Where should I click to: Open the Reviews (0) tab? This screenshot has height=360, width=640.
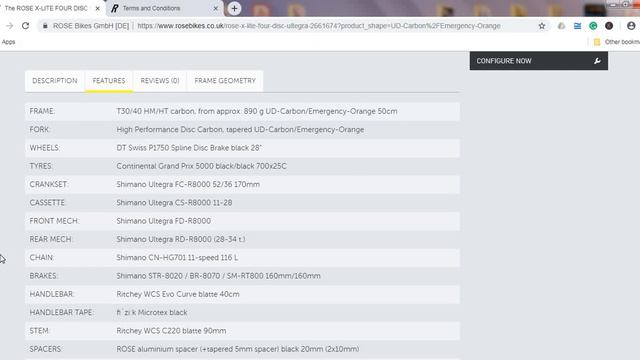pyautogui.click(x=160, y=81)
